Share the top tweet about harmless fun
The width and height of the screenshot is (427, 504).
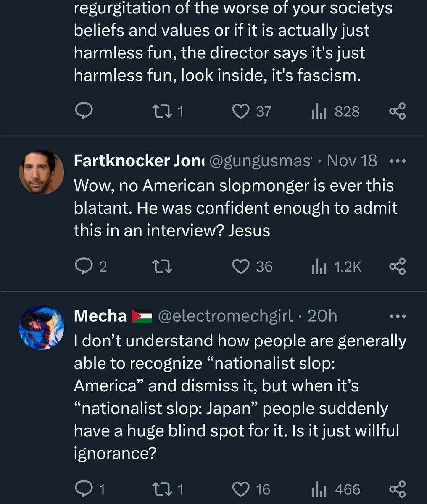tap(397, 111)
